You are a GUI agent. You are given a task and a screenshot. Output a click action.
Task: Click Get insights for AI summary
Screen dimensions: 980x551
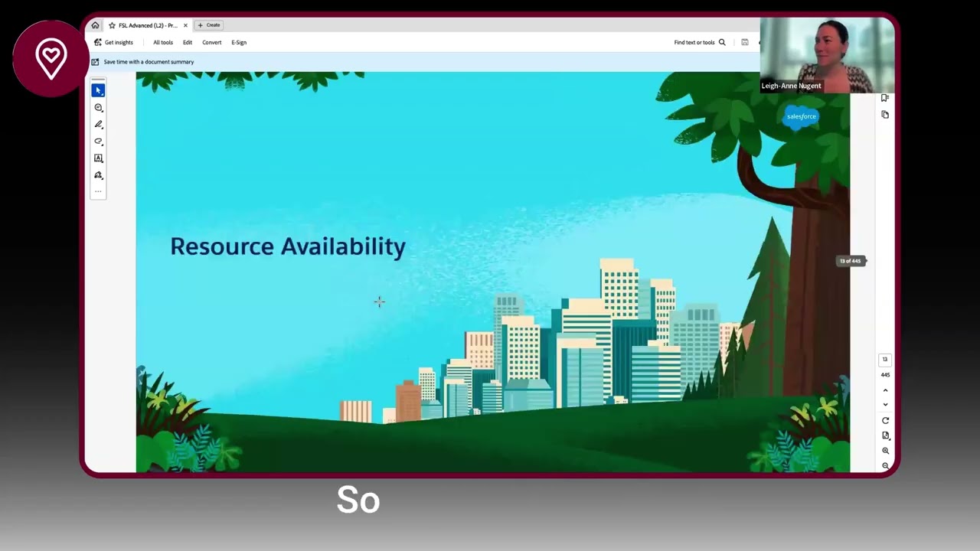click(x=119, y=42)
